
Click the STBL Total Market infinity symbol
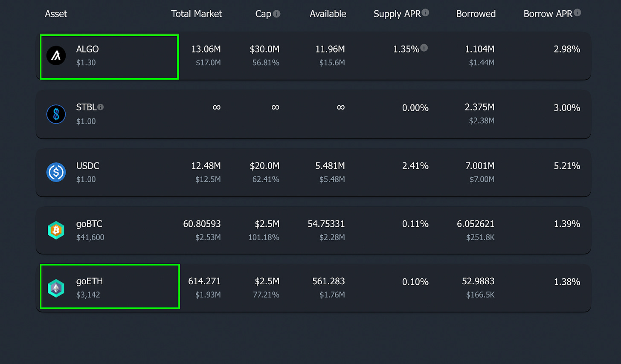(217, 107)
